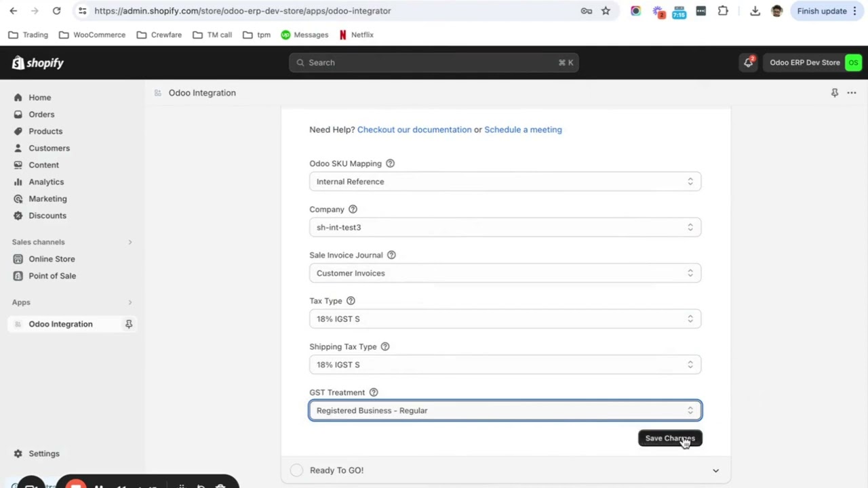Click the browser address bar URL

pos(243,11)
